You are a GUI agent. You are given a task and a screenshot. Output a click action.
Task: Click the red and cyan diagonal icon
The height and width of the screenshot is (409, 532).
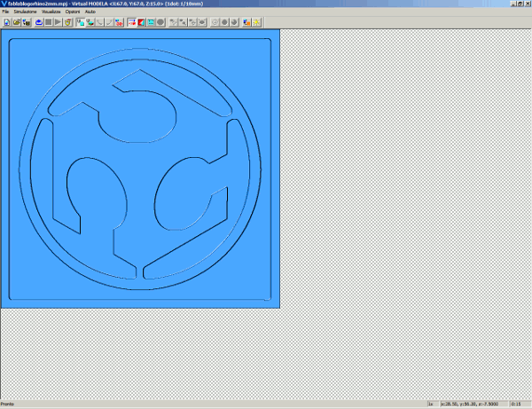(x=141, y=22)
